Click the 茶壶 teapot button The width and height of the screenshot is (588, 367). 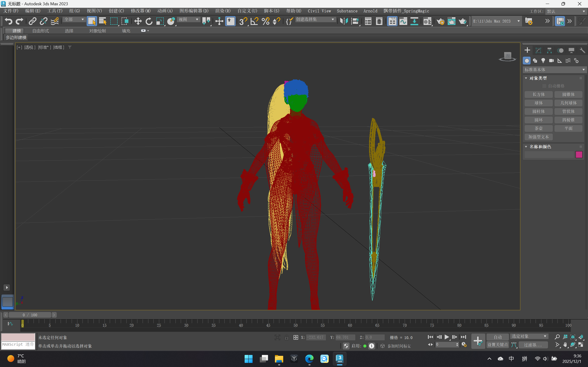tap(538, 128)
